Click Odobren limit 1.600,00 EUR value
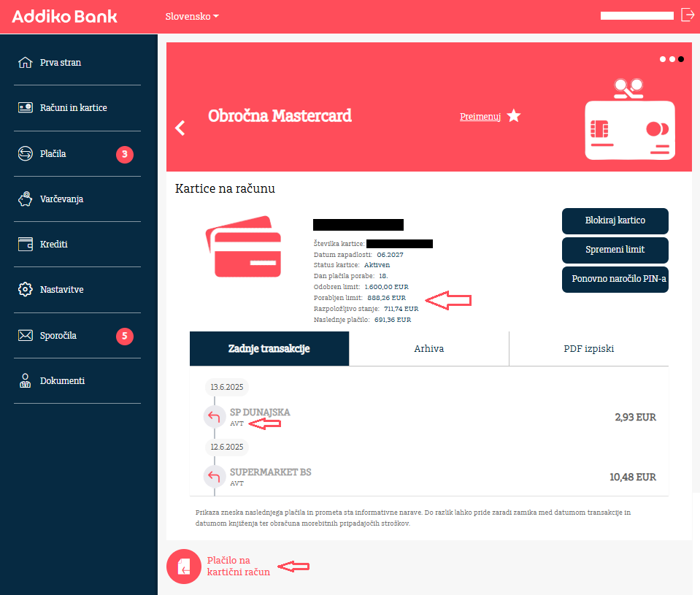Viewport: 700px width, 595px height. (x=387, y=287)
